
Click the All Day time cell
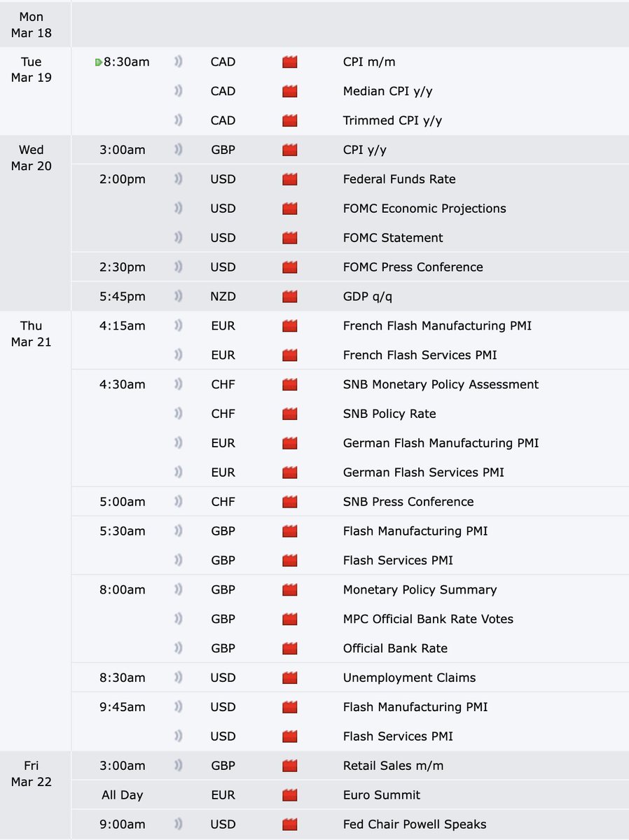(122, 795)
